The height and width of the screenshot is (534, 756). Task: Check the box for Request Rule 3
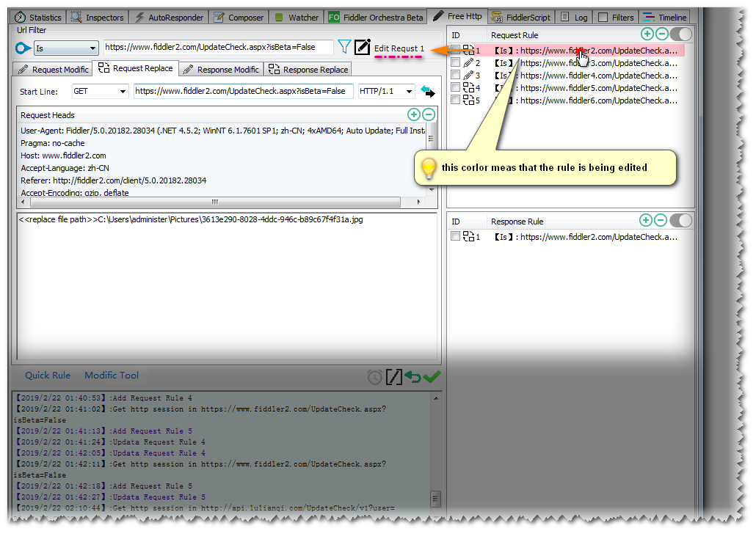pyautogui.click(x=455, y=75)
